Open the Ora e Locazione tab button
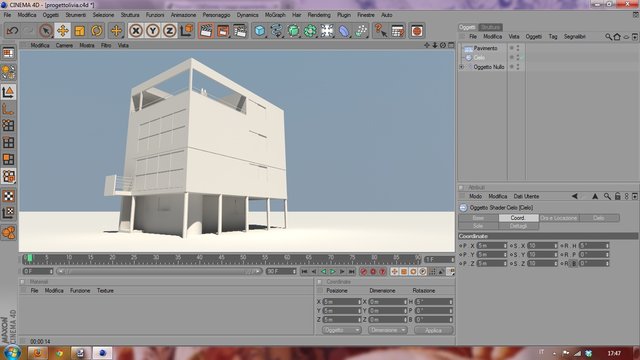 click(x=559, y=218)
